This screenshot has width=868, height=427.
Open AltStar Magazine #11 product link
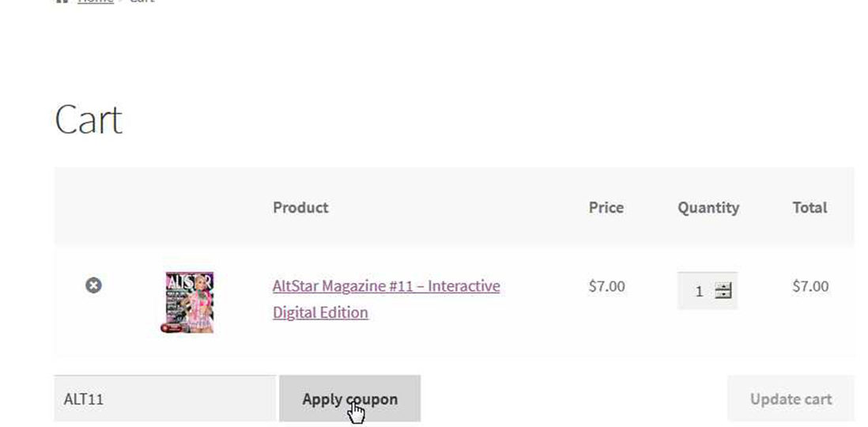tap(386, 285)
